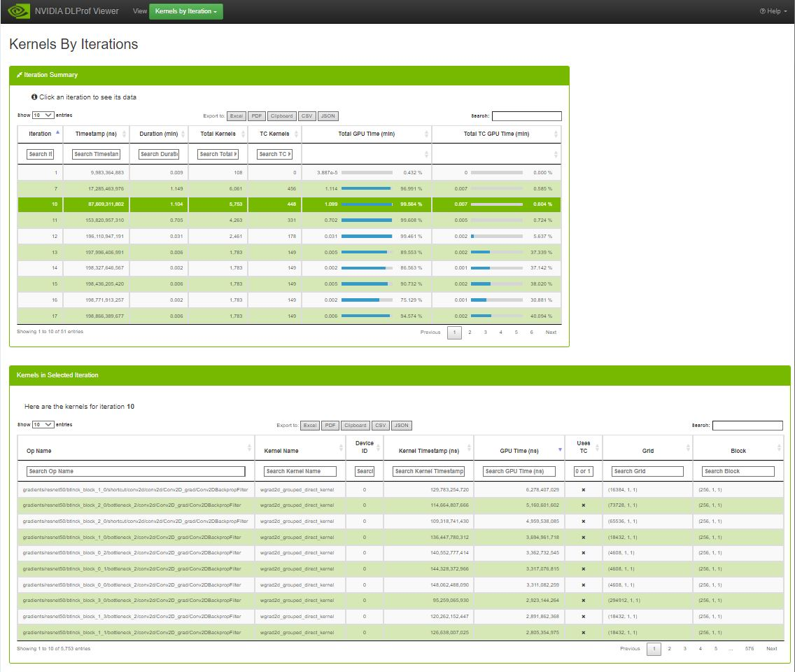Click the Search Op Name filter field

click(136, 472)
